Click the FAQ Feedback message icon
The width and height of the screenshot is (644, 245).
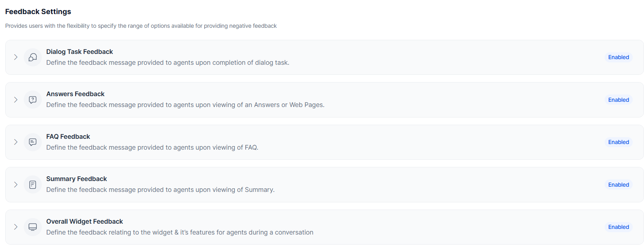[x=33, y=142]
